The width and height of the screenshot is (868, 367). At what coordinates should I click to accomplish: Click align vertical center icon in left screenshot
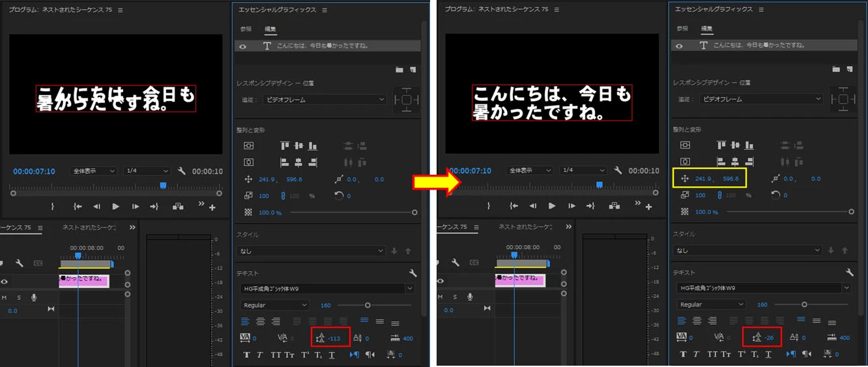pyautogui.click(x=298, y=146)
